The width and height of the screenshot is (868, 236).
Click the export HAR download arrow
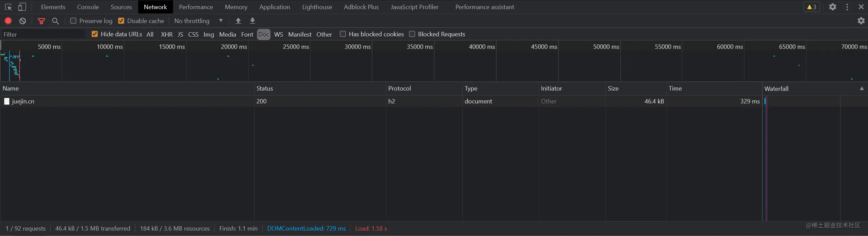pos(253,21)
